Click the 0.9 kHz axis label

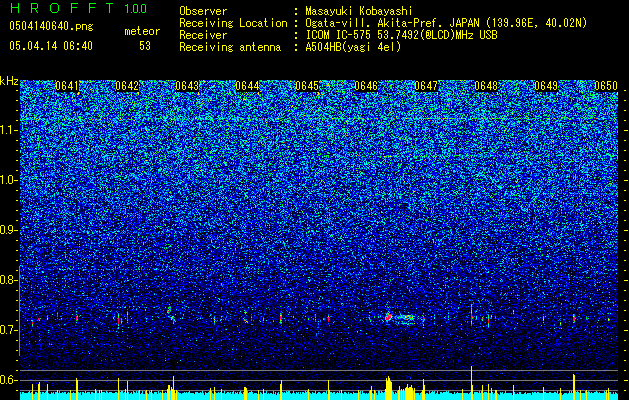click(8, 230)
